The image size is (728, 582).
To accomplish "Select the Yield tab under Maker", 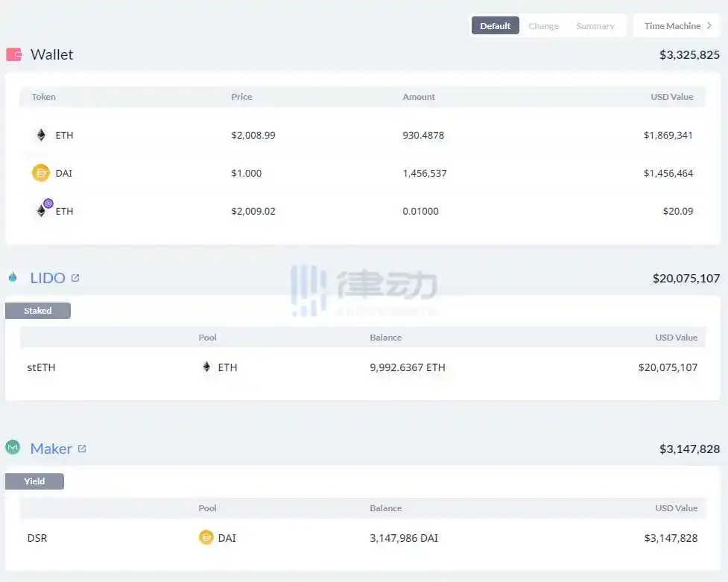I will (x=34, y=481).
